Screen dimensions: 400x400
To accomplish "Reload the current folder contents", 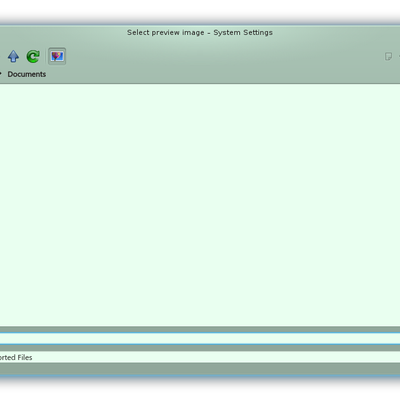I will point(33,56).
